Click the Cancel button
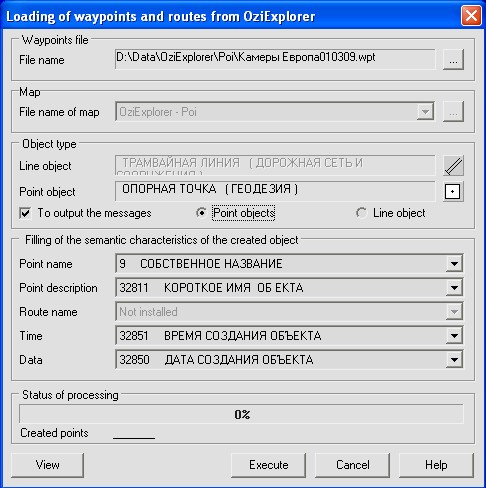Image resolution: width=486 pixels, height=488 pixels. click(x=352, y=465)
